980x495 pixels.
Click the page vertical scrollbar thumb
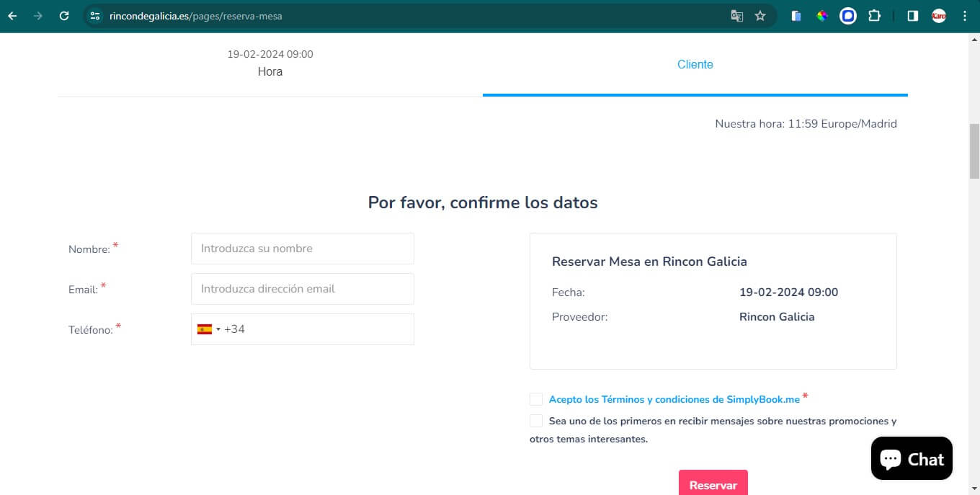tap(974, 151)
